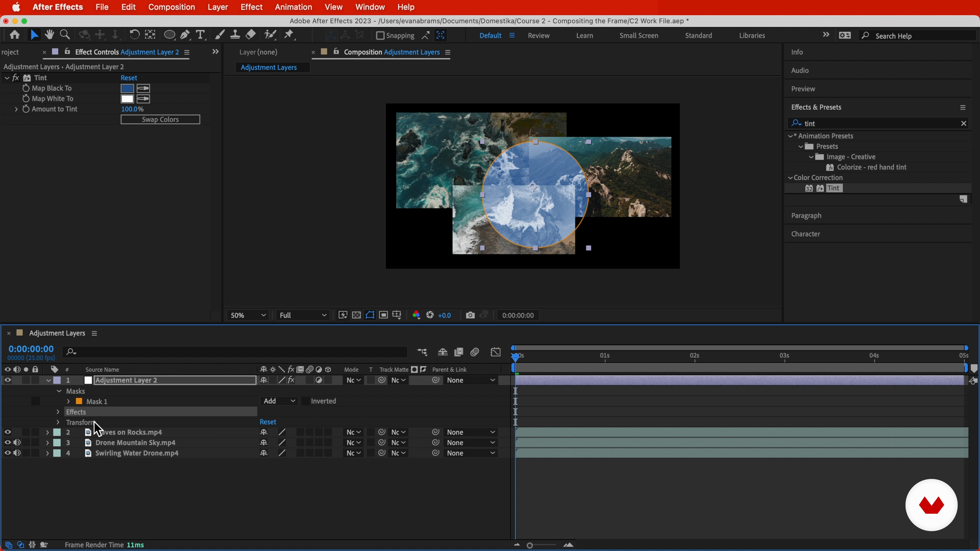The width and height of the screenshot is (980, 551).
Task: Switch to the Small Screen workspace
Action: click(x=638, y=35)
